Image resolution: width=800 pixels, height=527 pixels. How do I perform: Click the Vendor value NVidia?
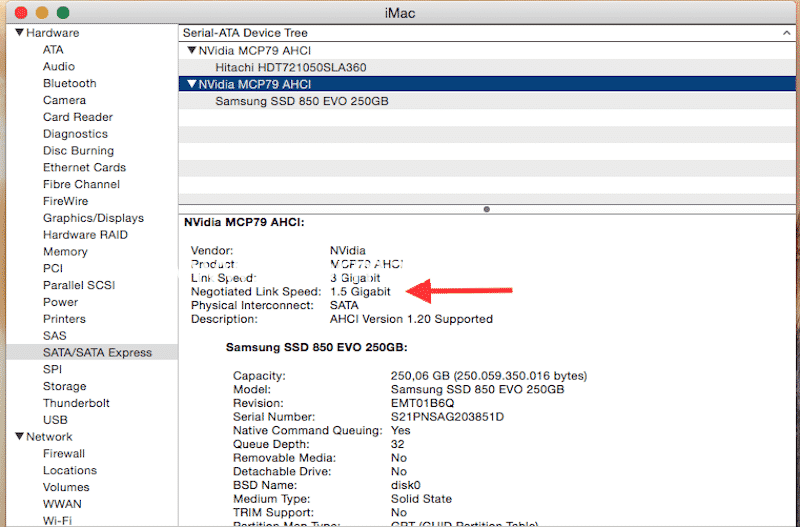coord(347,250)
